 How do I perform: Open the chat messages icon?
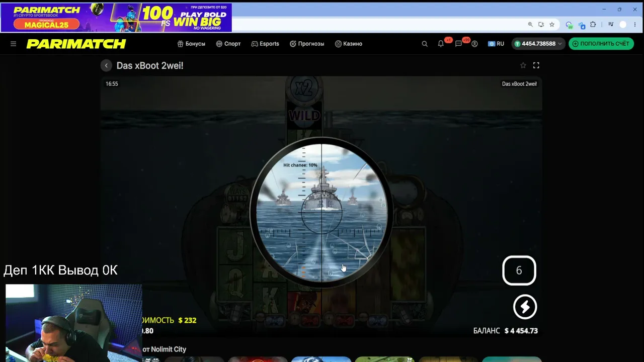(458, 44)
